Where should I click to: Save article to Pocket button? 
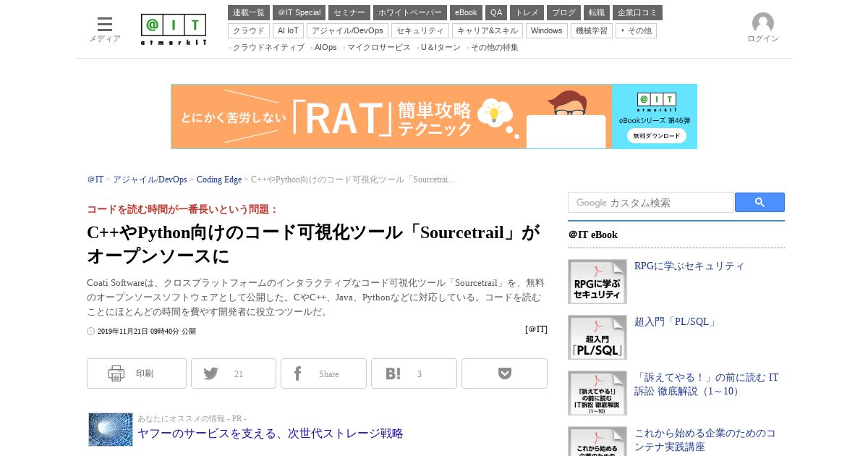(504, 373)
